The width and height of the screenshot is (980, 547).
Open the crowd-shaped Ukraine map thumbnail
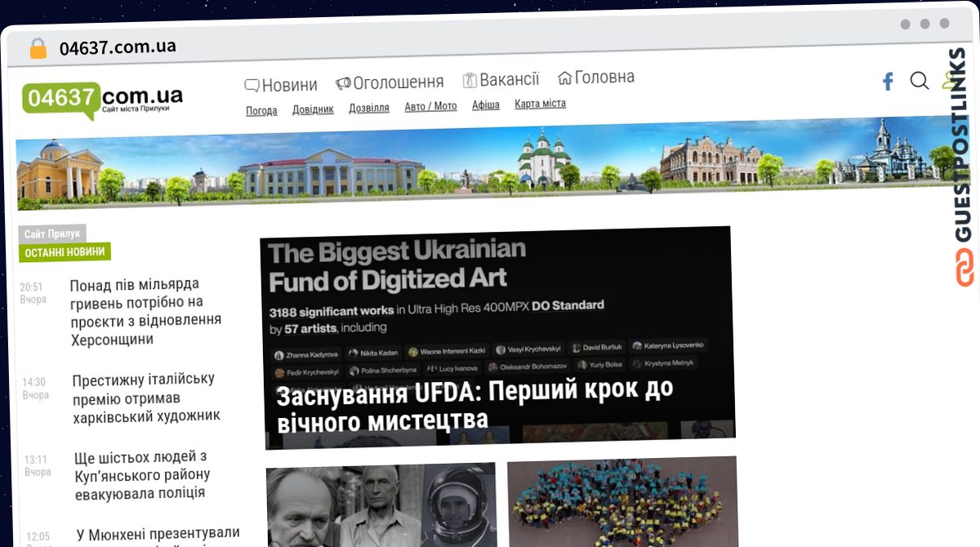point(622,502)
